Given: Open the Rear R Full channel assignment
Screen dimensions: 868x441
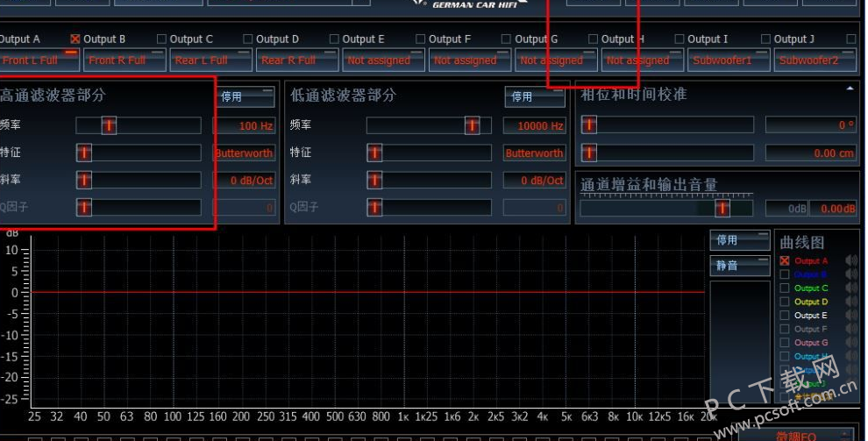Looking at the screenshot, I should pos(297,60).
